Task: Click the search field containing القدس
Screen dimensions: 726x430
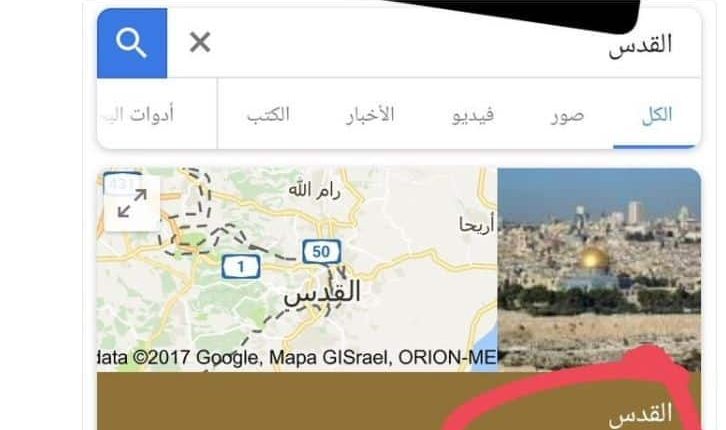Action: point(434,43)
